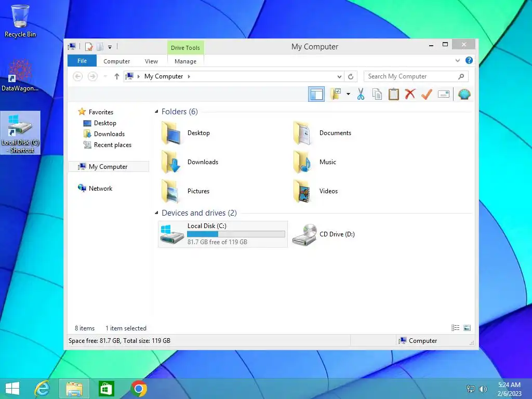The width and height of the screenshot is (532, 399).
Task: Click the search magnifier icon
Action: (461, 76)
